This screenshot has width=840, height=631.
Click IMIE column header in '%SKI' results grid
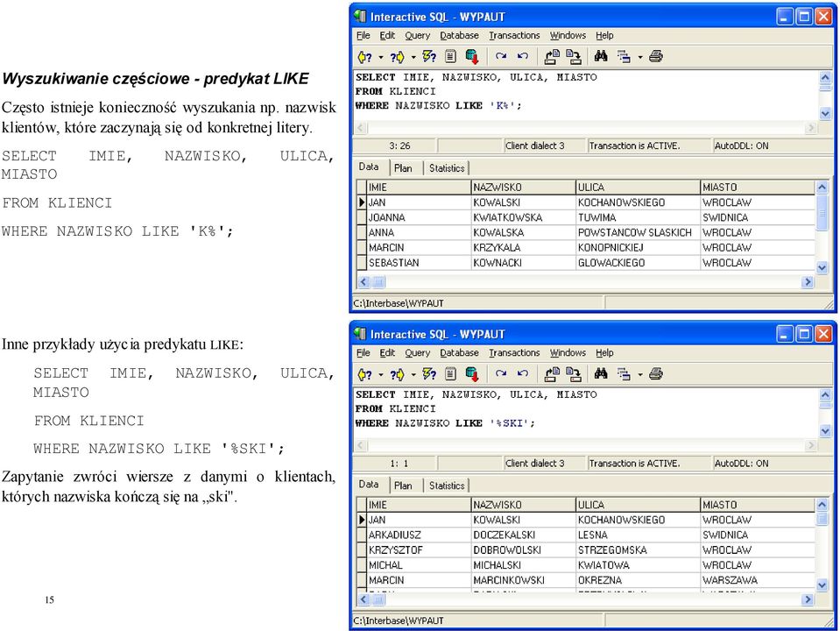[x=419, y=505]
